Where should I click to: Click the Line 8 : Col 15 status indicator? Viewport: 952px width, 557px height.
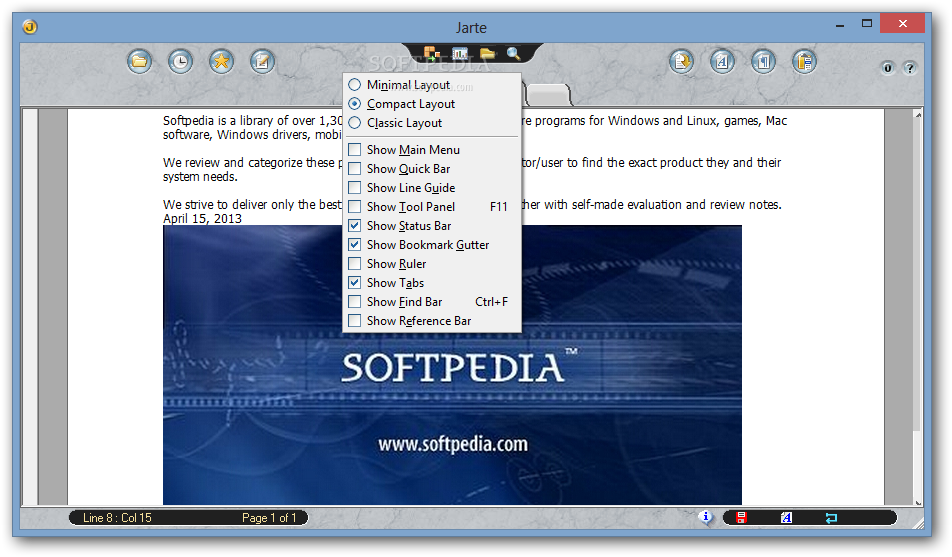coord(117,518)
